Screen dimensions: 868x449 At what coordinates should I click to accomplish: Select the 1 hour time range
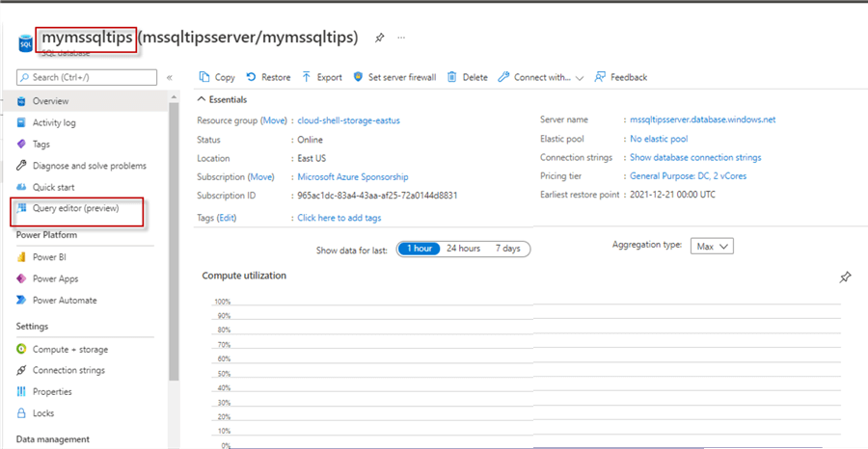point(420,249)
